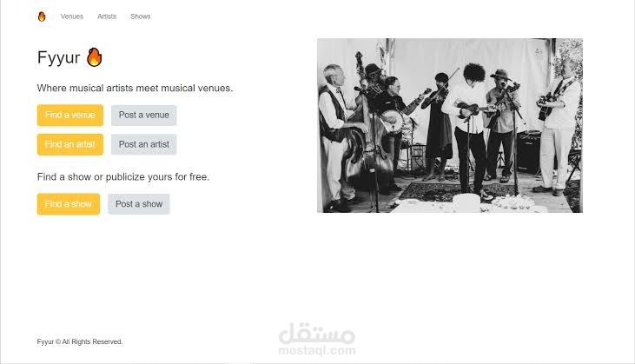Click the flame emoji beside the Fyyur heading
This screenshot has height=364, width=635.
coord(94,57)
